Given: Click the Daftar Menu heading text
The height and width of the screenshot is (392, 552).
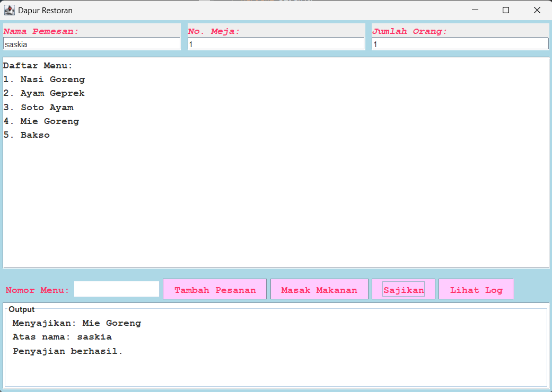Looking at the screenshot, I should pos(38,66).
